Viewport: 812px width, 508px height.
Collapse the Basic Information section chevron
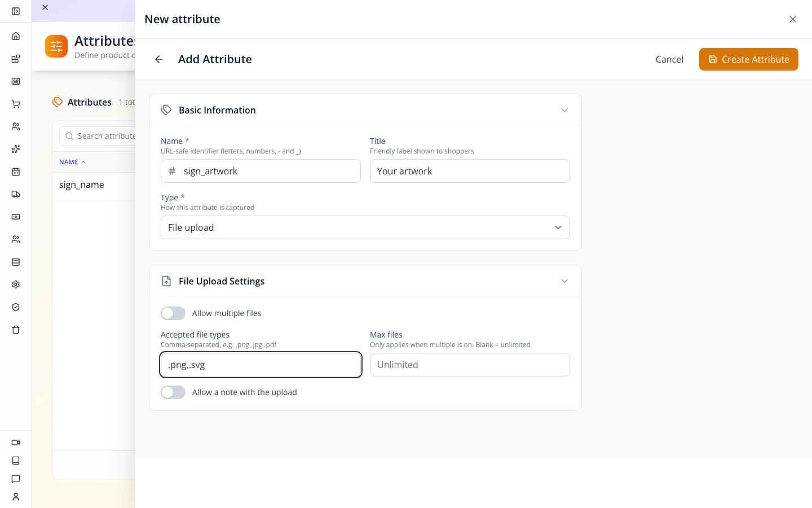[x=564, y=110]
